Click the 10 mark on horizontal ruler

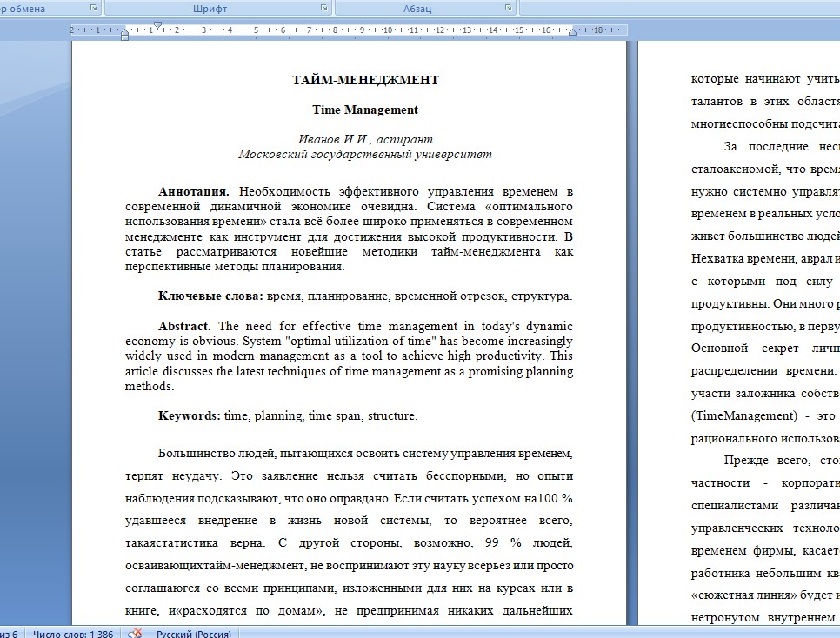click(387, 30)
